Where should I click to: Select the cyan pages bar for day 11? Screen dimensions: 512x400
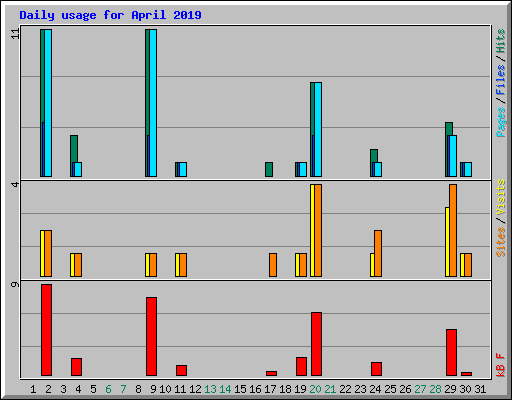pos(183,169)
